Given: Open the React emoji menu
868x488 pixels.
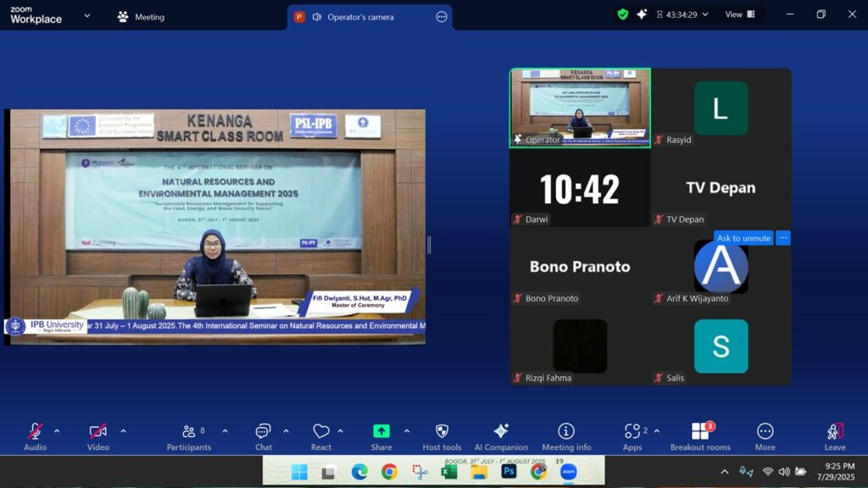Looking at the screenshot, I should pyautogui.click(x=320, y=436).
